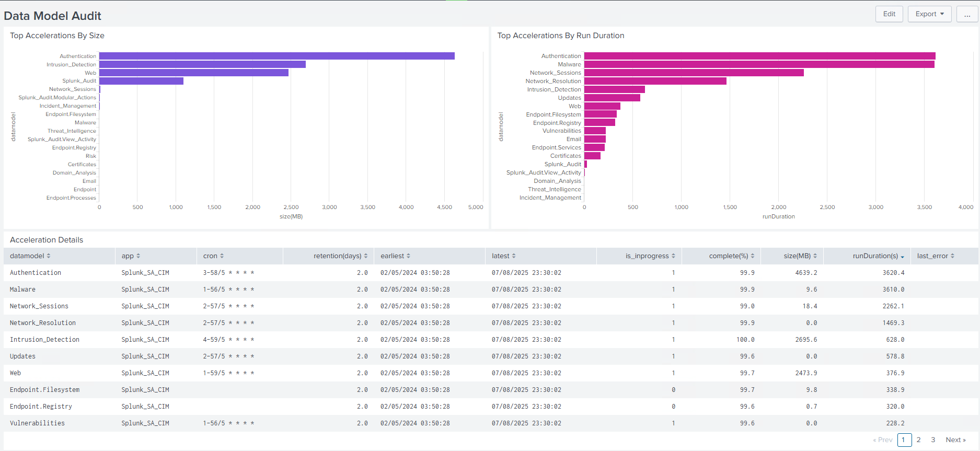
Task: Toggle runDuration(s) descending sort arrow
Action: (x=902, y=257)
